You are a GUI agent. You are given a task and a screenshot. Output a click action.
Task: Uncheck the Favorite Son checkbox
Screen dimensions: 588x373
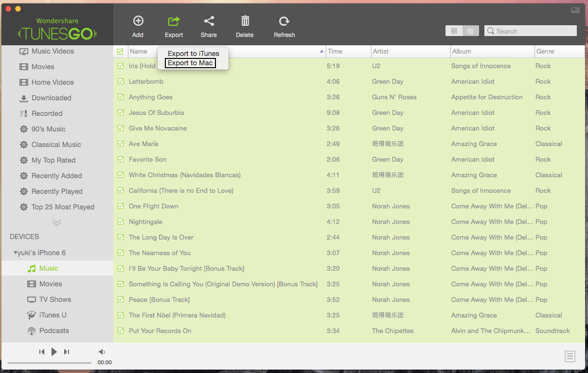tap(121, 159)
